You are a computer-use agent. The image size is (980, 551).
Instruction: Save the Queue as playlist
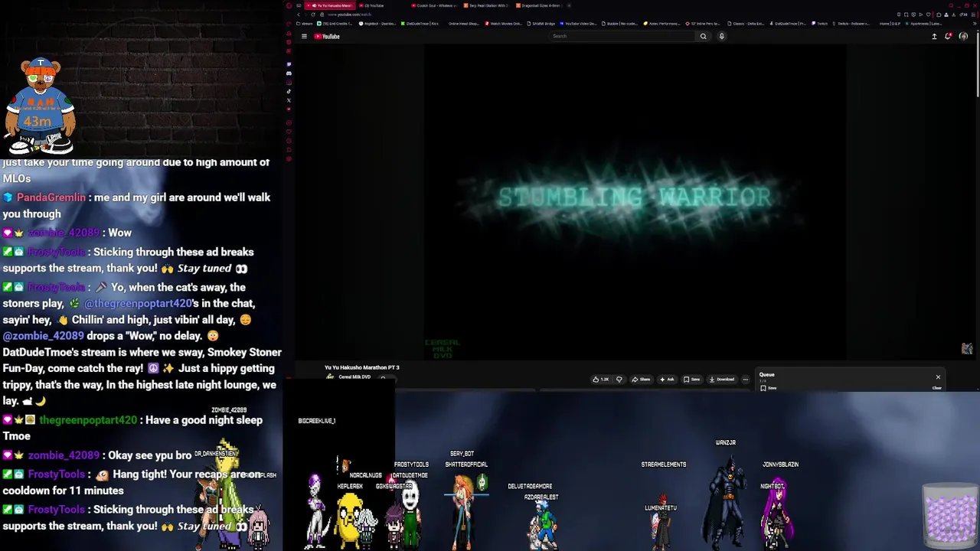(768, 388)
